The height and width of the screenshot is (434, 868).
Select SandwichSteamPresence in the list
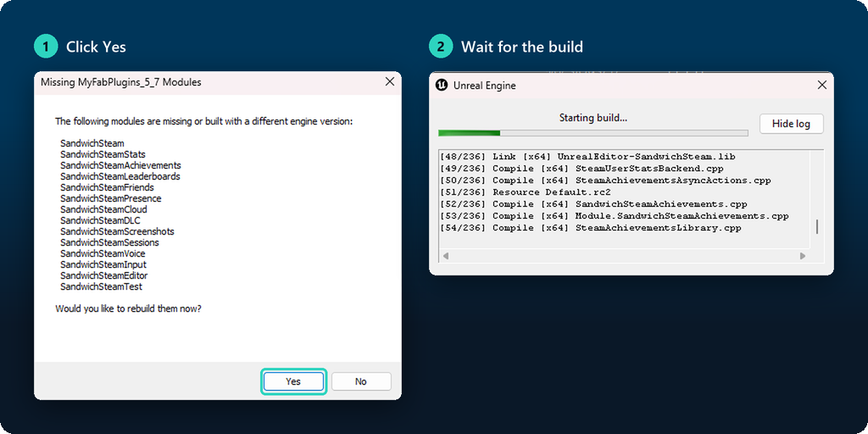pos(111,198)
